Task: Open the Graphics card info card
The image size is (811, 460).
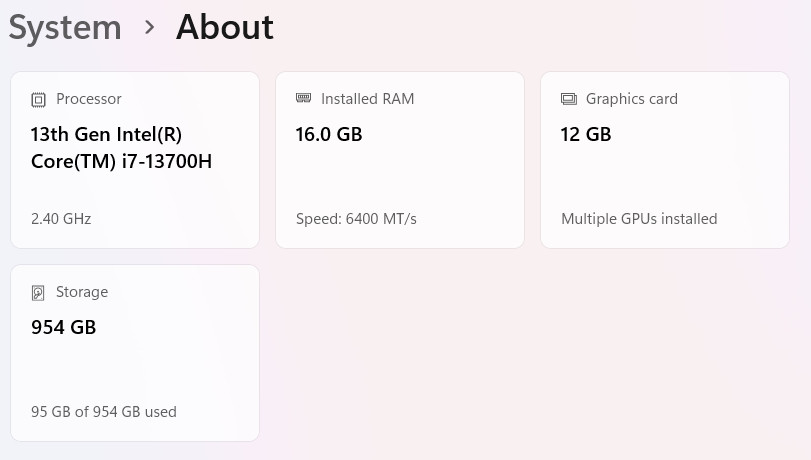Action: coord(665,160)
